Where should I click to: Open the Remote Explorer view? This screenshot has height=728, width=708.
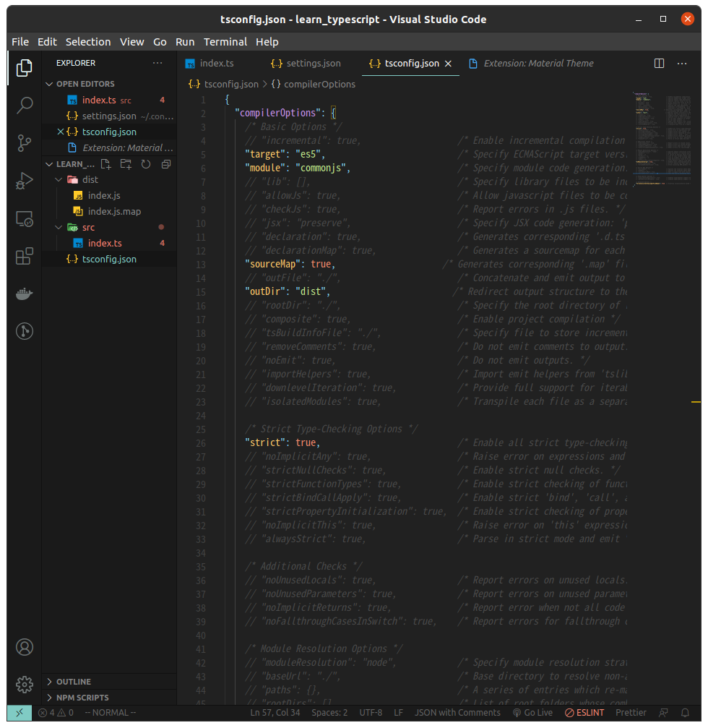click(24, 218)
